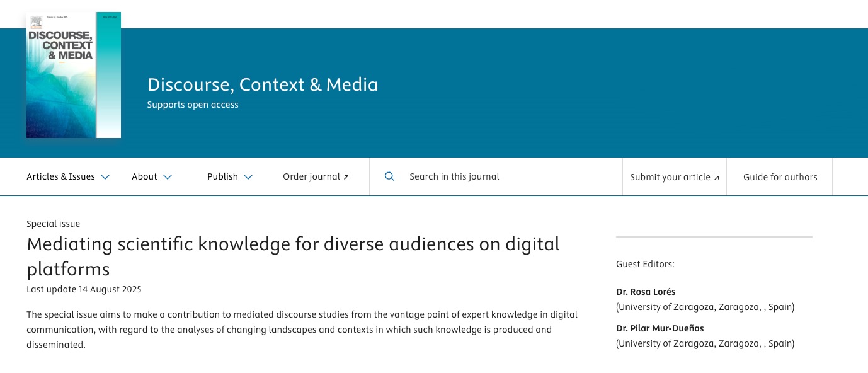Click the Special issue label above the title
This screenshot has height=373, width=868.
point(53,224)
